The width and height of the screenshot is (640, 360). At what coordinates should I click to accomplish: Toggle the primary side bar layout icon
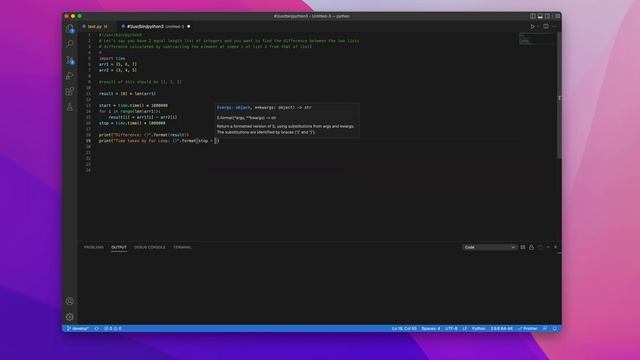point(533,16)
